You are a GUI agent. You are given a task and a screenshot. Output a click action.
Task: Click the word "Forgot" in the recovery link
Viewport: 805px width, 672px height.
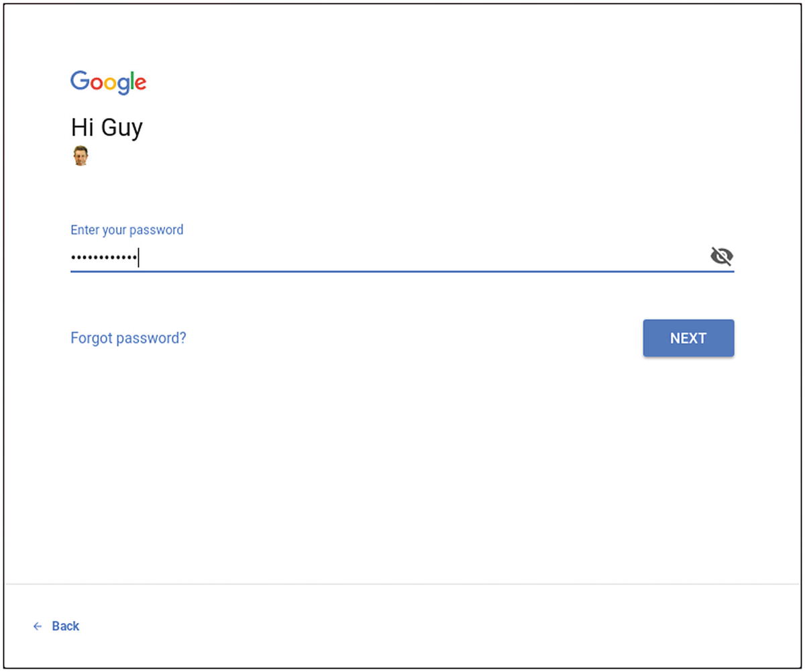coord(91,338)
